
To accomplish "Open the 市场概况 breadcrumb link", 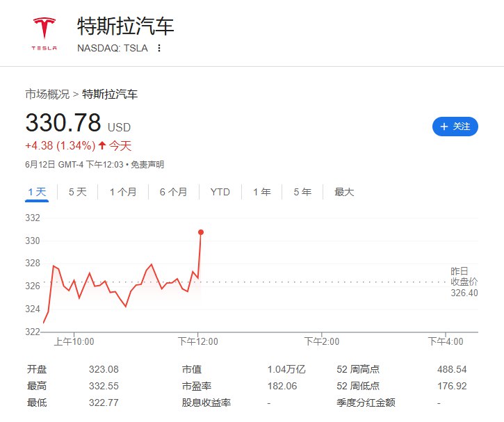I will tap(47, 94).
